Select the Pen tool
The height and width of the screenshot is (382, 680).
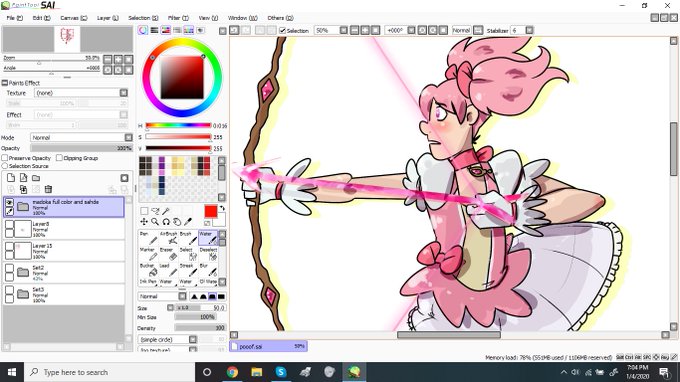[x=148, y=238]
